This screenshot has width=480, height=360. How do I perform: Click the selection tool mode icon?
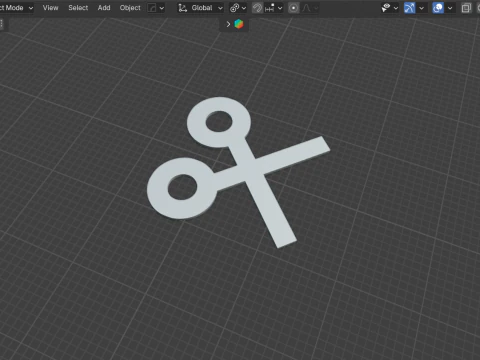point(152,8)
